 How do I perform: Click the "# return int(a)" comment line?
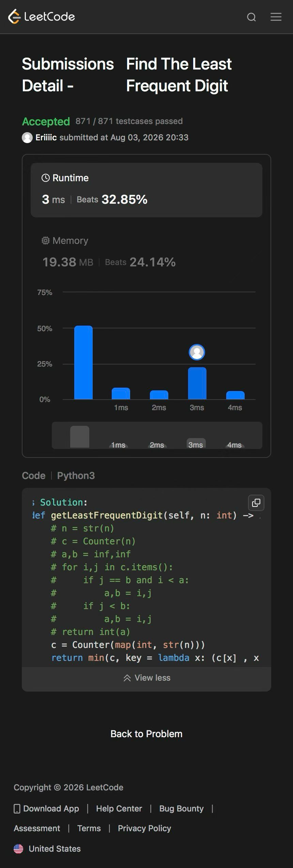click(91, 632)
